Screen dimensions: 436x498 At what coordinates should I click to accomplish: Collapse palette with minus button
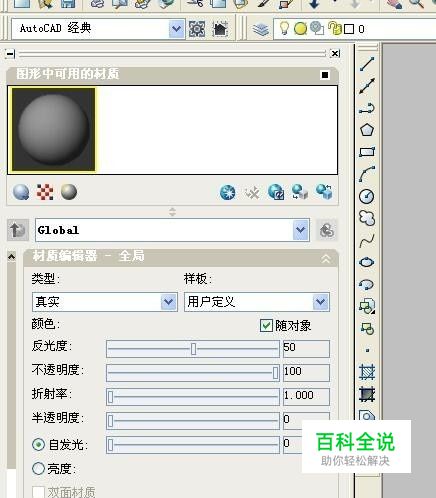coord(10,53)
